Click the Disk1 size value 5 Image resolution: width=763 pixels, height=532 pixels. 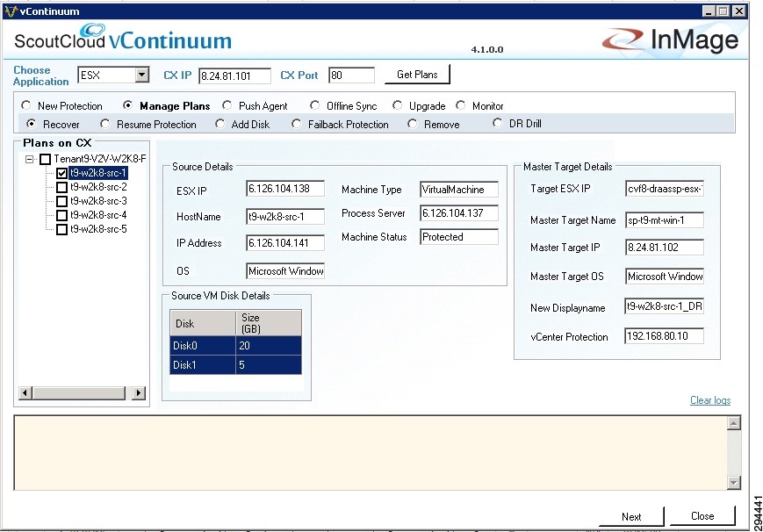(x=269, y=365)
